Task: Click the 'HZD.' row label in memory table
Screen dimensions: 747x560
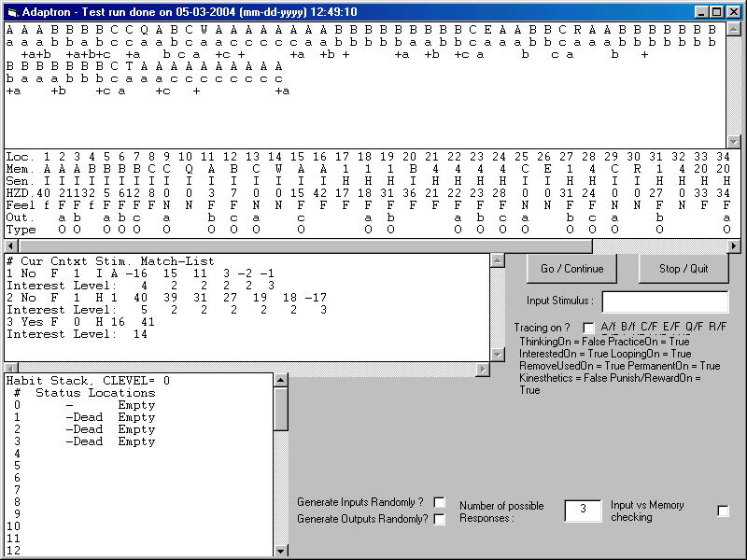Action: (x=21, y=193)
